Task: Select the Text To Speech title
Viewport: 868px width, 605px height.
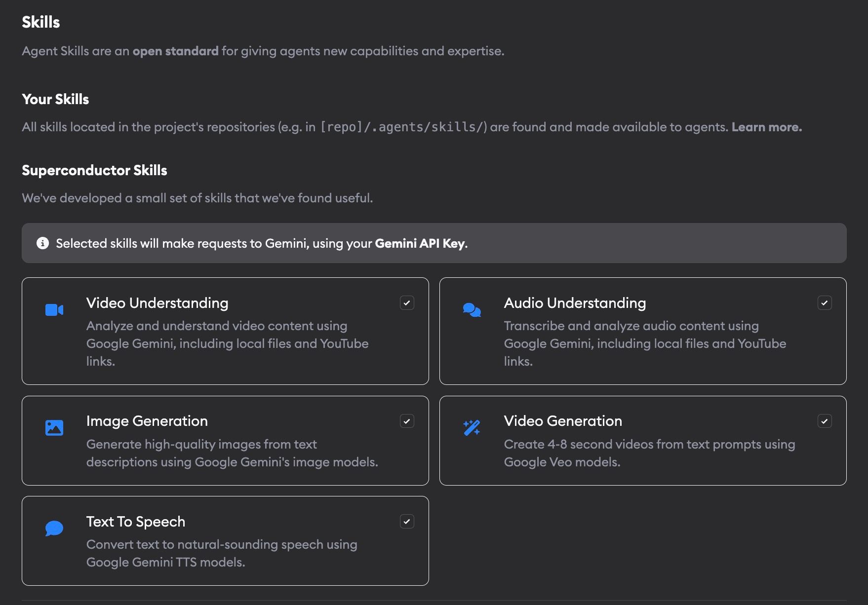Action: pos(136,522)
